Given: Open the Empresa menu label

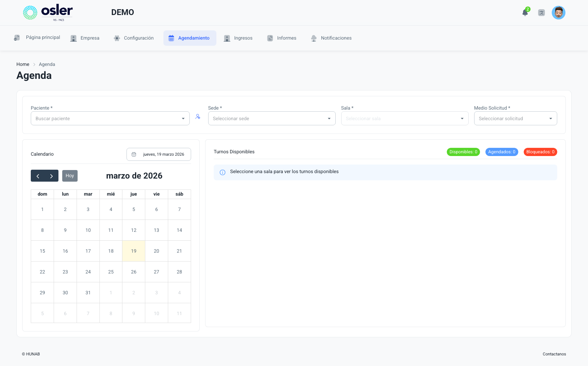Looking at the screenshot, I should coord(90,38).
